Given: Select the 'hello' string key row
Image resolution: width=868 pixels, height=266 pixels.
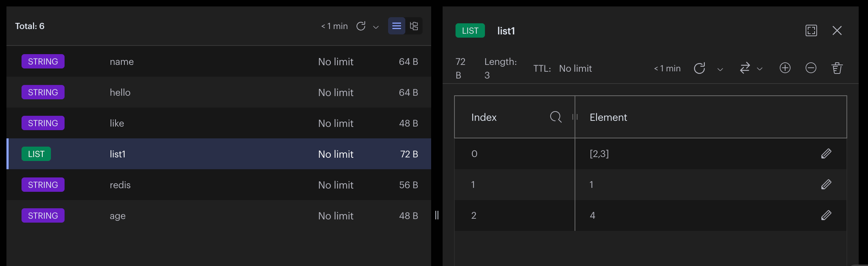Looking at the screenshot, I should click(x=219, y=92).
